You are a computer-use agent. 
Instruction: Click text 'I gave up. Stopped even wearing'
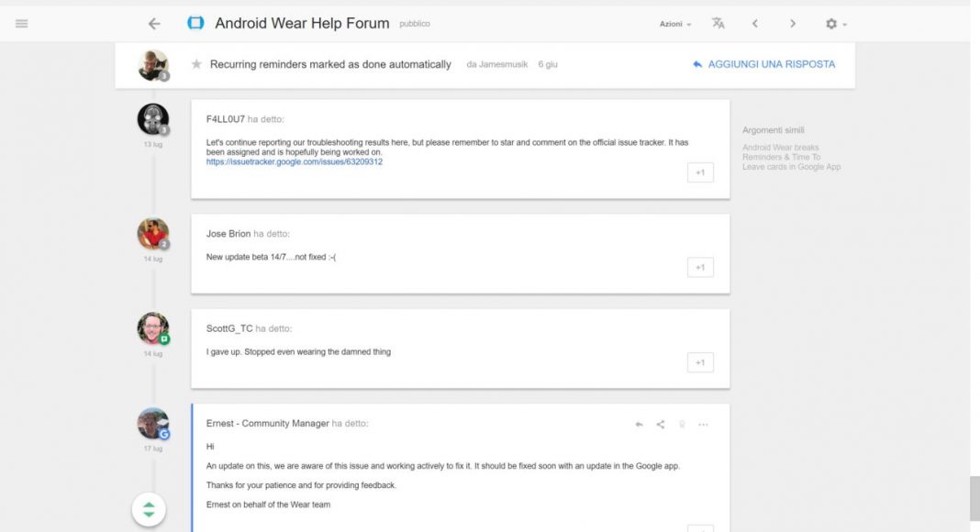[x=299, y=351]
